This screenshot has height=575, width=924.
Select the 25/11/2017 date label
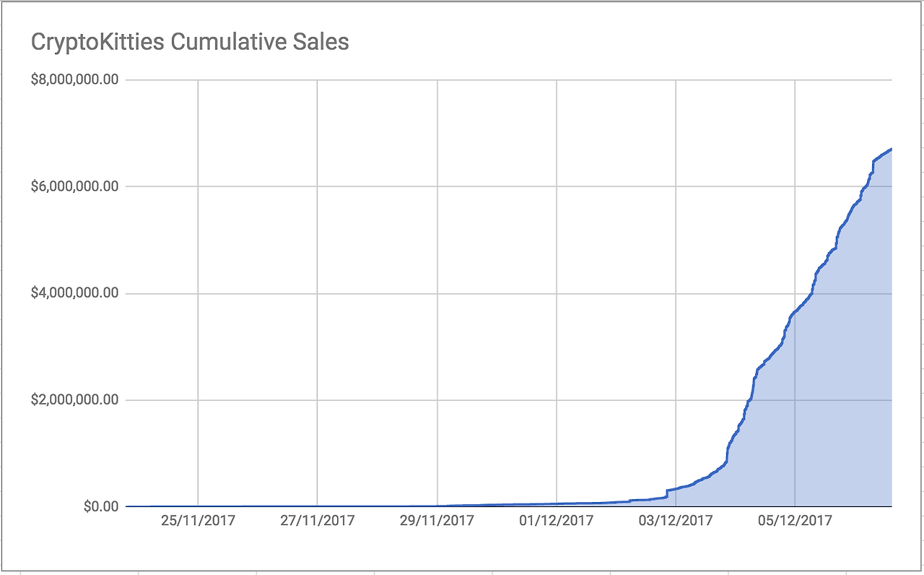(x=198, y=520)
